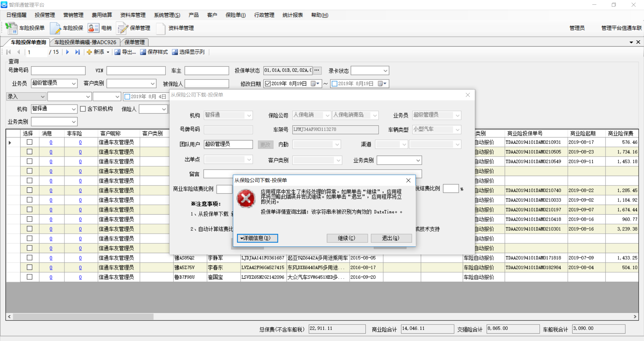Screen dimensions: 644x341
Task: Open the 车险投保 pencil icon
Action: [55, 28]
